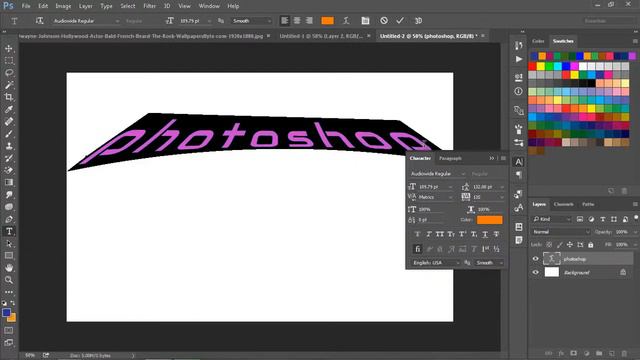Select the Brush tool
This screenshot has width=640, height=360.
click(9, 134)
